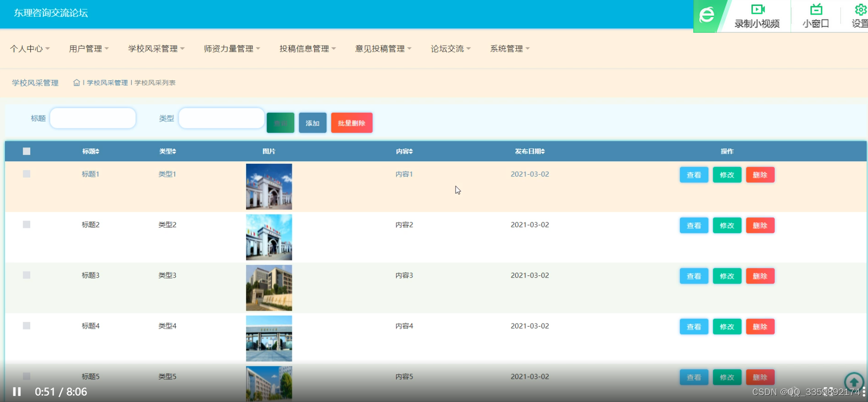Image resolution: width=868 pixels, height=402 pixels.
Task: Click the scroll-to-top arrow icon
Action: pyautogui.click(x=854, y=382)
